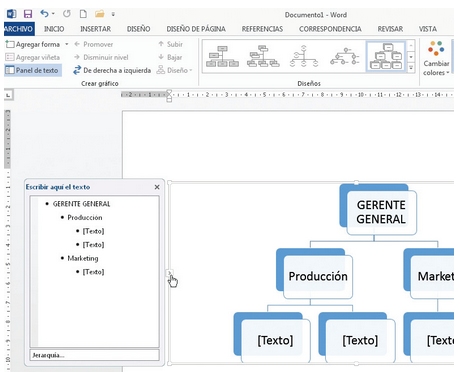Switch to the REFERENCIAS tab
Image resolution: width=460 pixels, height=372 pixels.
pyautogui.click(x=262, y=29)
